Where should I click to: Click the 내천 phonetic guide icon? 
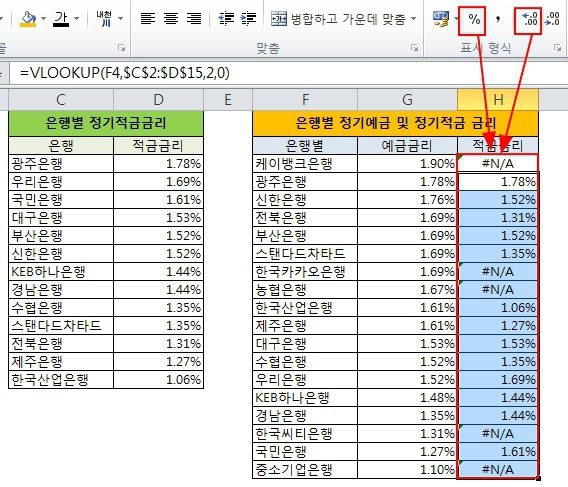[x=105, y=18]
